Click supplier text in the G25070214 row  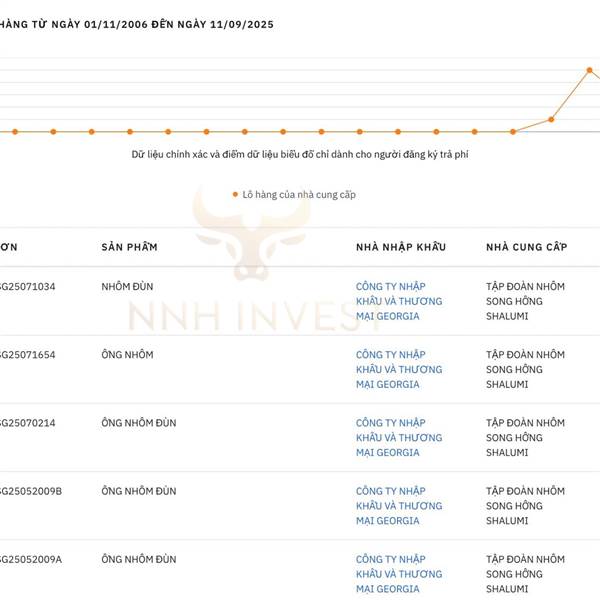525,437
